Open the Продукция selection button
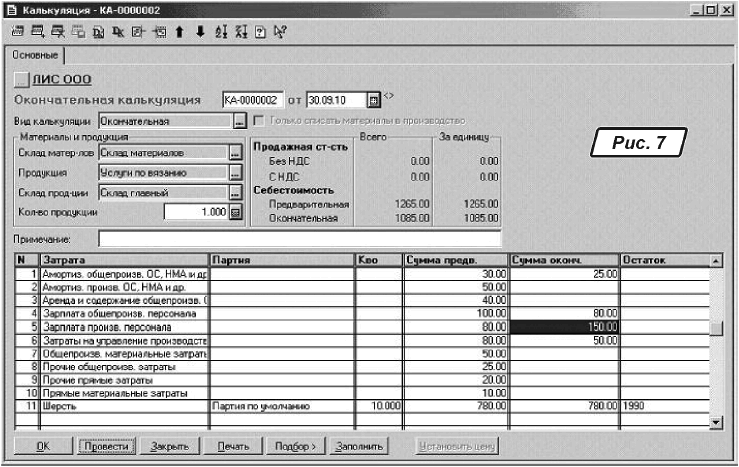The image size is (739, 467). [x=235, y=173]
